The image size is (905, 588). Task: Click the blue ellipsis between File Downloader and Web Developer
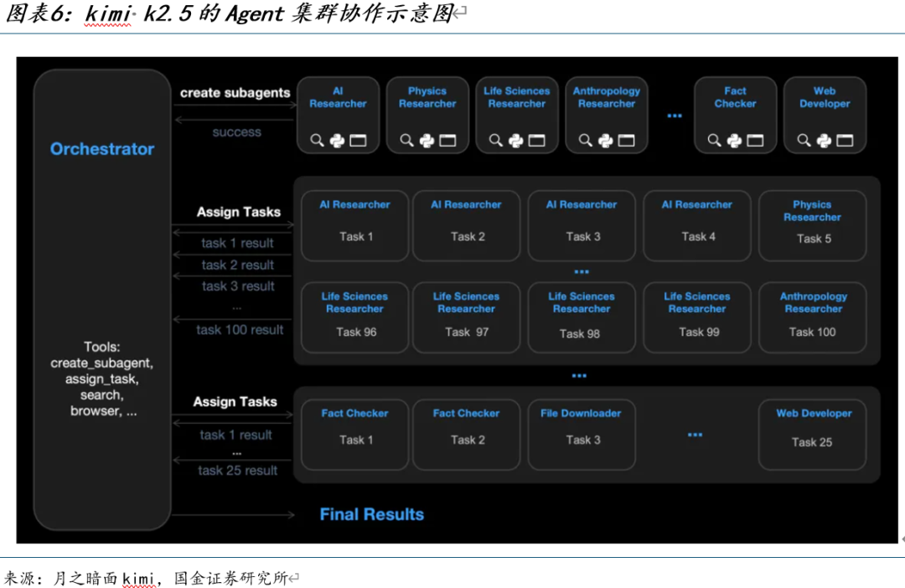[695, 435]
